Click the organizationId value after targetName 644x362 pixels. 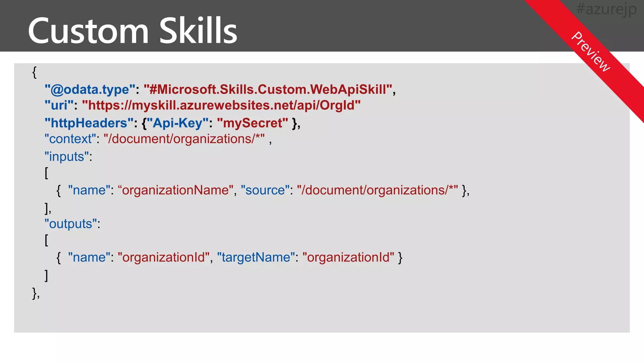tap(348, 257)
